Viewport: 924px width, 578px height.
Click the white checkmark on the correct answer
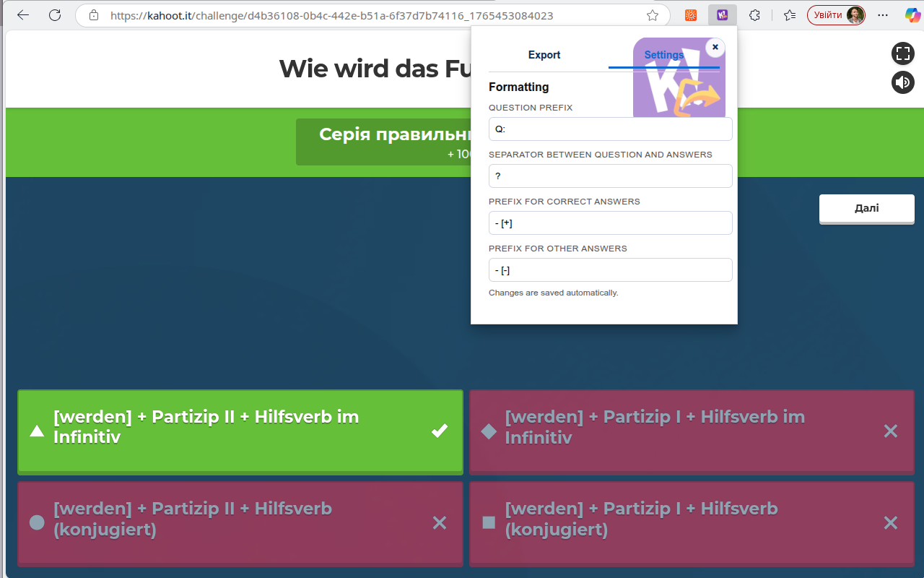tap(440, 431)
